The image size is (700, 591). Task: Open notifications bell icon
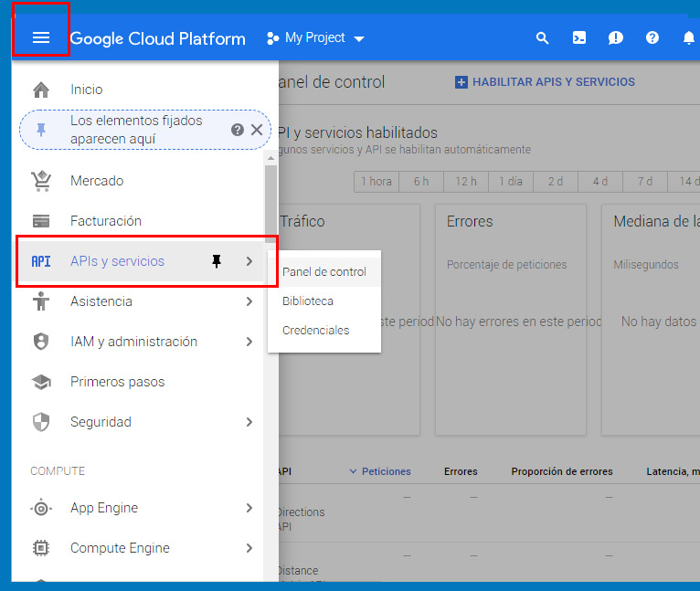tap(689, 38)
